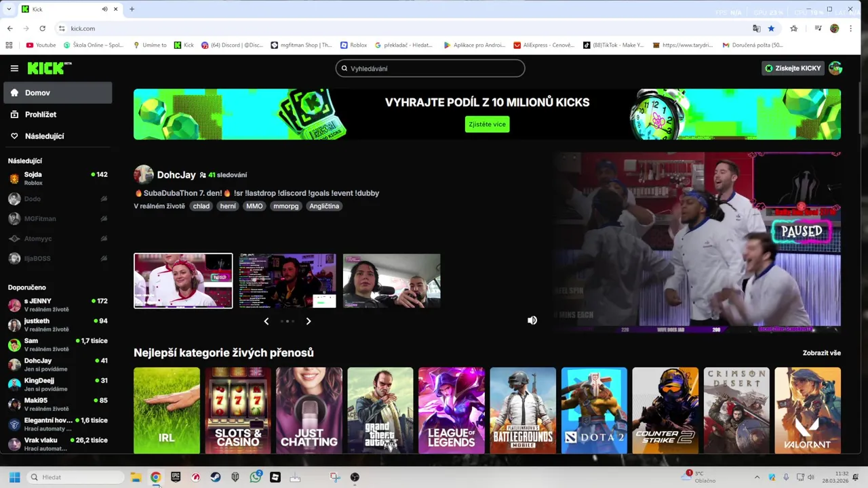The image size is (868, 488).
Task: Open Sam recommended channel
Action: click(58, 344)
